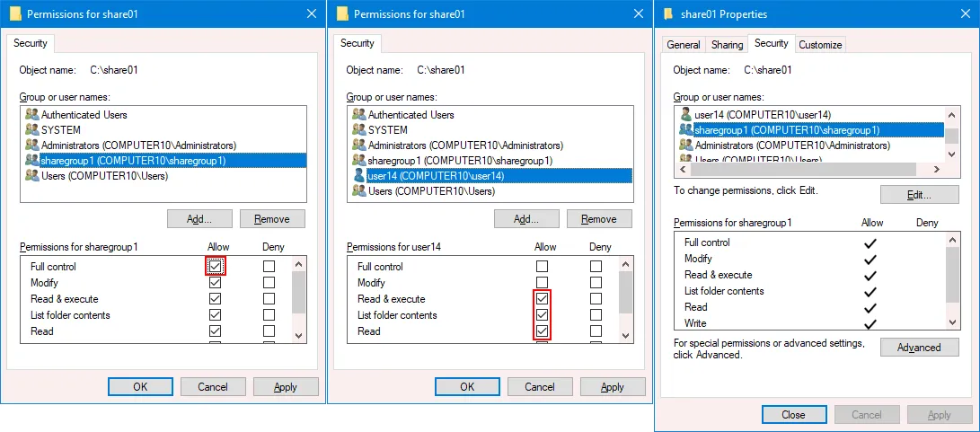Check the Deny Modify box for user14
The width and height of the screenshot is (980, 432).
[596, 283]
